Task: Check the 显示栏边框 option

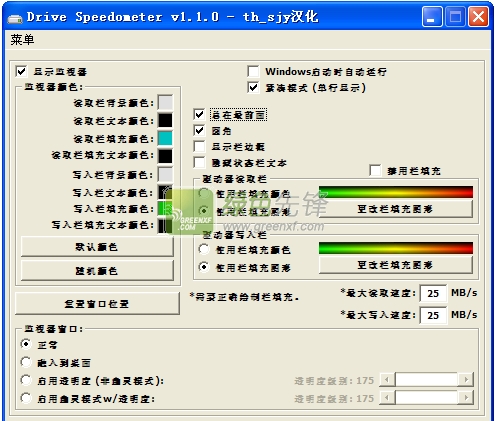Action: [199, 147]
